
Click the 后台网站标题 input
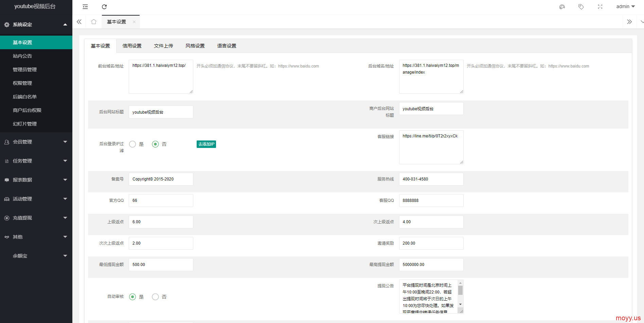161,112
